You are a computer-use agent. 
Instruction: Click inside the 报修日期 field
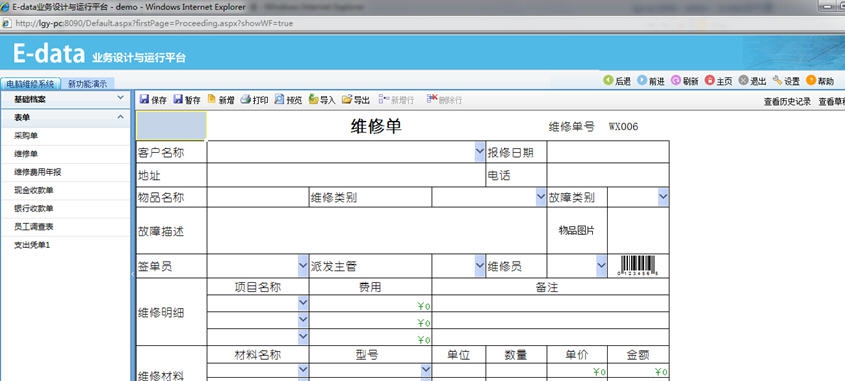[608, 152]
